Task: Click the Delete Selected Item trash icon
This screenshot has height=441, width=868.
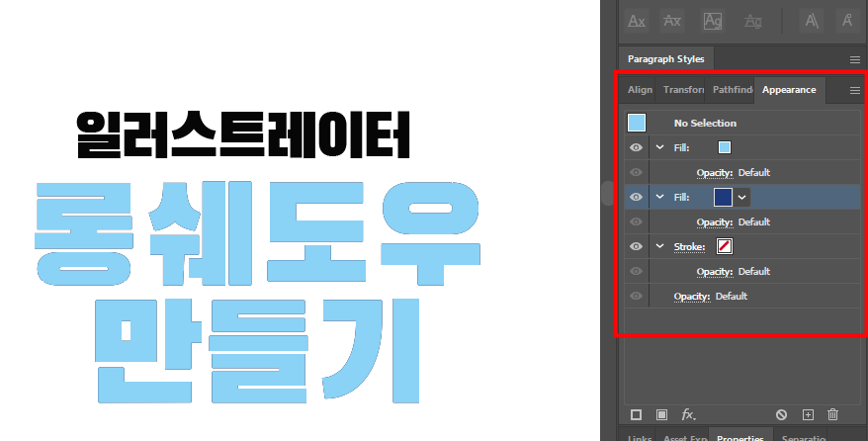Action: [832, 414]
